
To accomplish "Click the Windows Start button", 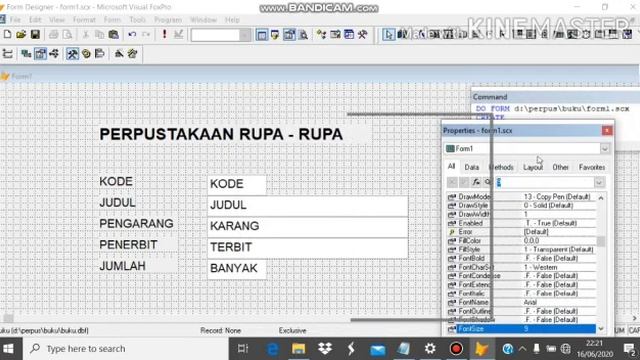I will click(8, 349).
